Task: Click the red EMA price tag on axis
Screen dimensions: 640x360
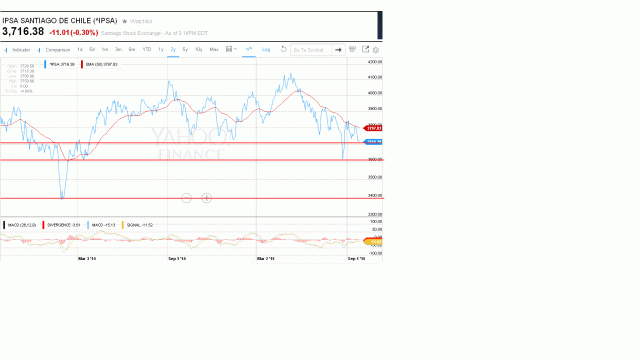Action: (373, 128)
